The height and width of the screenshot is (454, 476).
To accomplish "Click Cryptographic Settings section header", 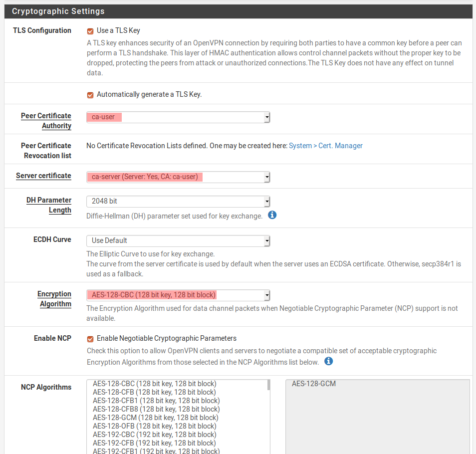I will (238, 11).
